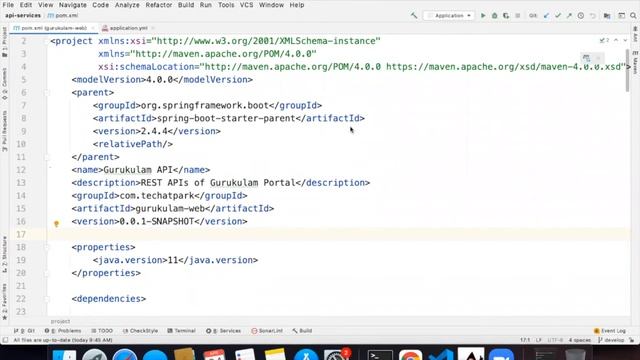
Task: Open Project Structure icon
Action: [607, 16]
